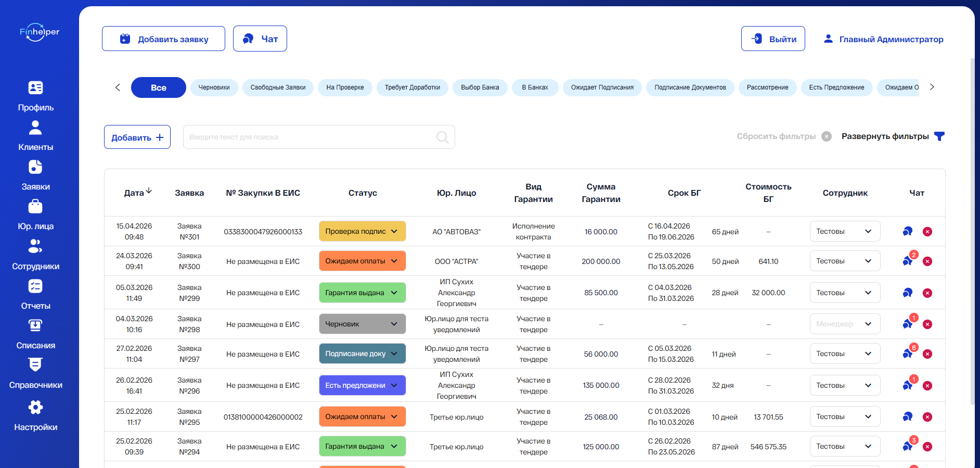
Task: Open Заявки sidebar section
Action: point(35,175)
